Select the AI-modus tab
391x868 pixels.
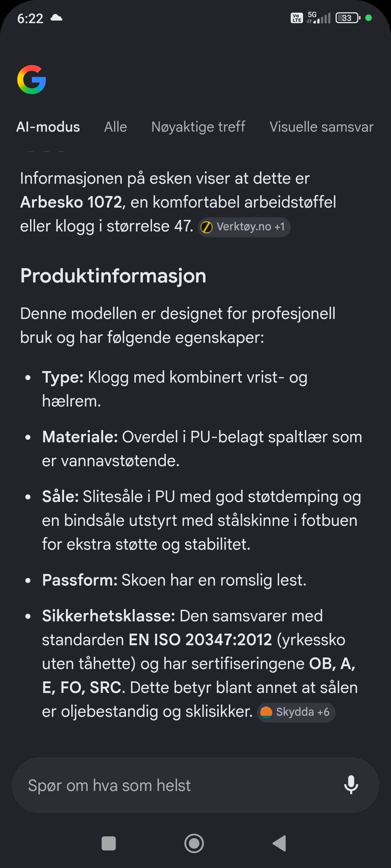(48, 127)
